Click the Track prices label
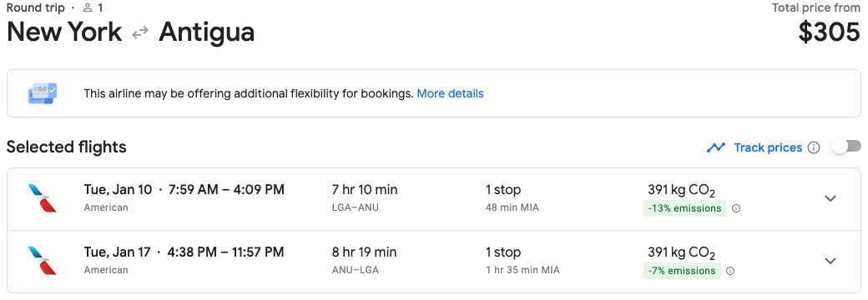 point(768,147)
